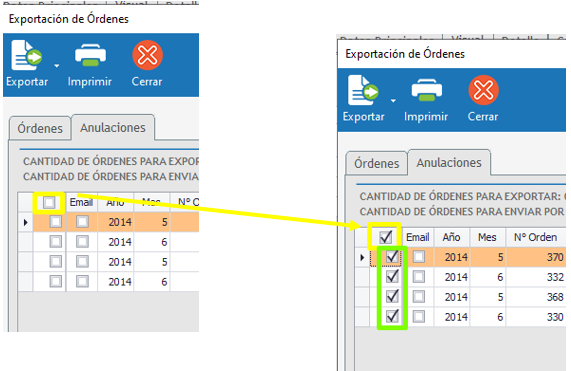The image size is (571, 371).
Task: Click Año column header in right window
Action: (452, 237)
